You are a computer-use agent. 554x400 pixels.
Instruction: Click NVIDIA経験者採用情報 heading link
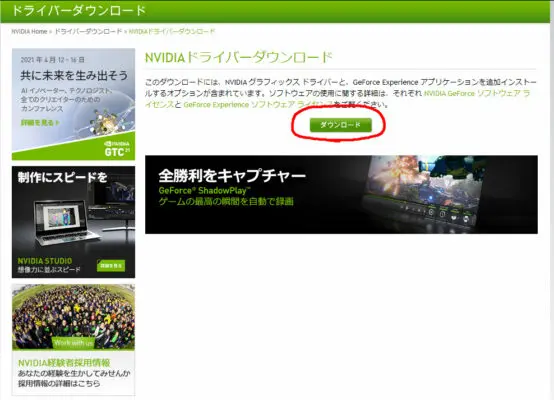(64, 363)
